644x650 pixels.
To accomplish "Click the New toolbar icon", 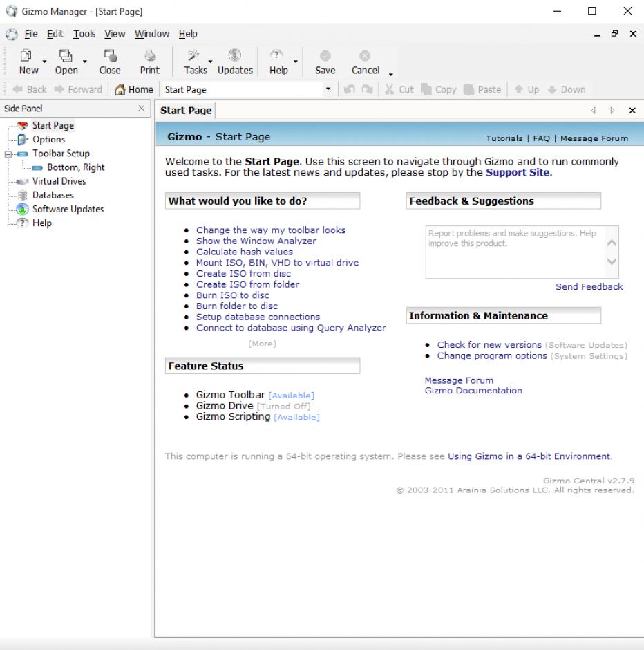I will click(x=26, y=55).
